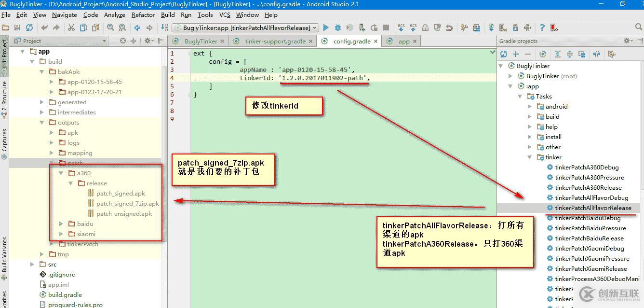
Task: Run the app with green play icon
Action: click(326, 28)
